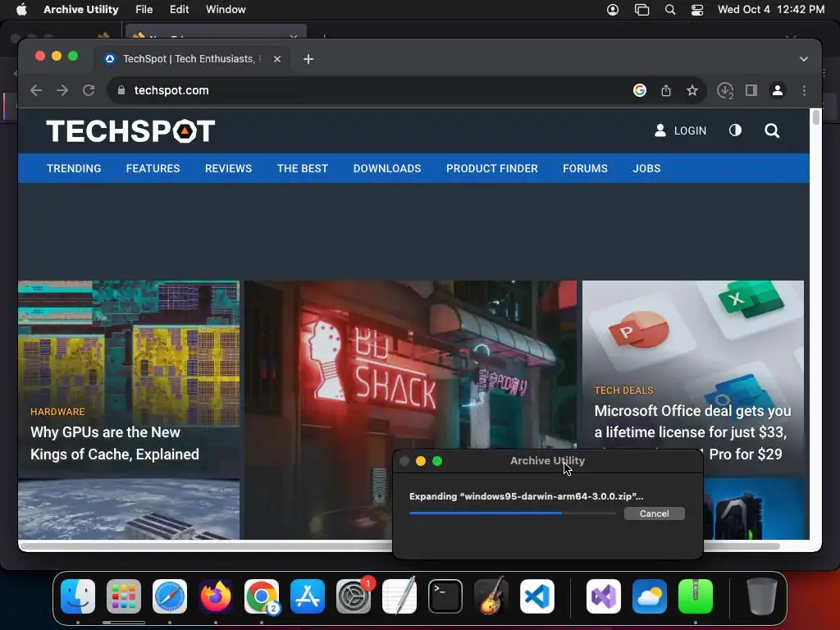Image resolution: width=840 pixels, height=630 pixels.
Task: Share this page via share icon
Action: click(x=666, y=90)
